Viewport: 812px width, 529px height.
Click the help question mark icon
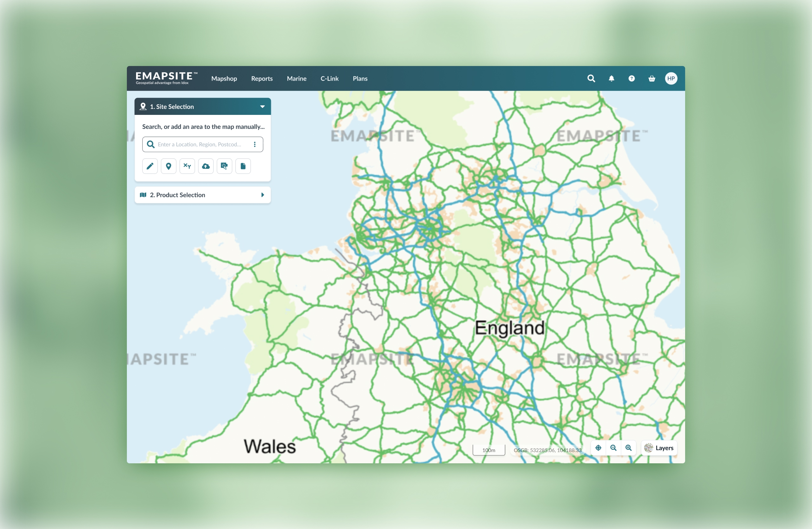click(632, 78)
